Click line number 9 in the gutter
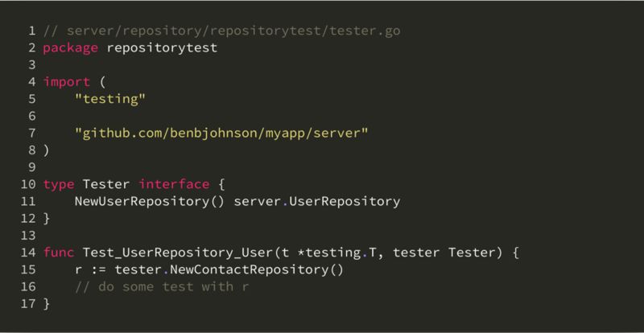Viewport: 644px width, 333px height. coord(32,167)
